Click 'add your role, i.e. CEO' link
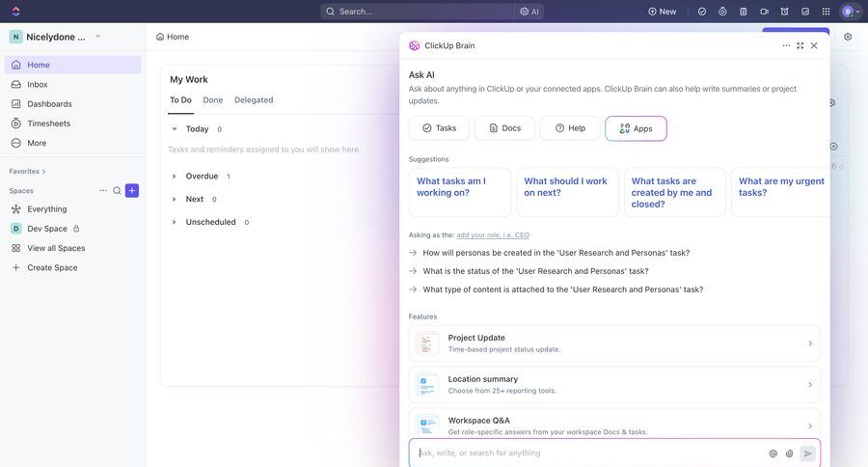 click(x=493, y=234)
